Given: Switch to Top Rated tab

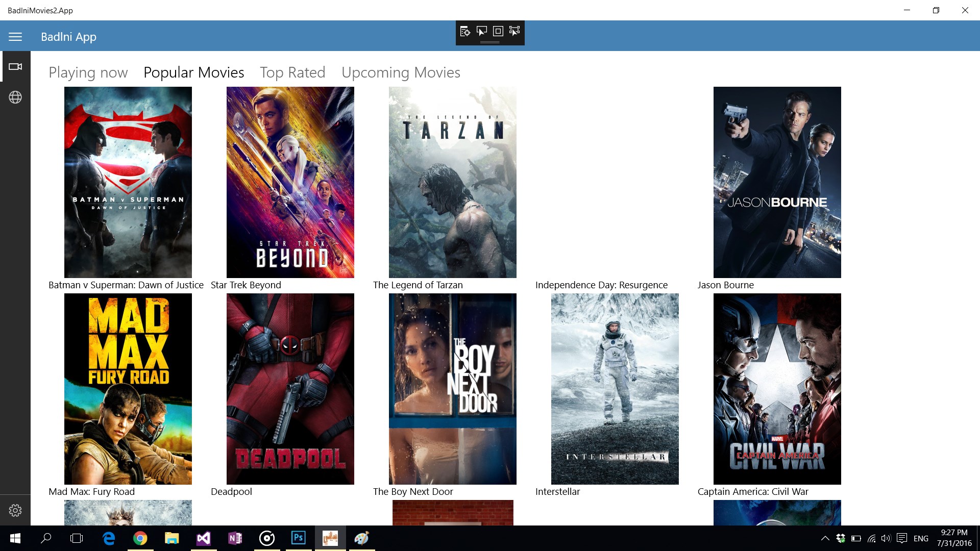Looking at the screenshot, I should pos(292,72).
